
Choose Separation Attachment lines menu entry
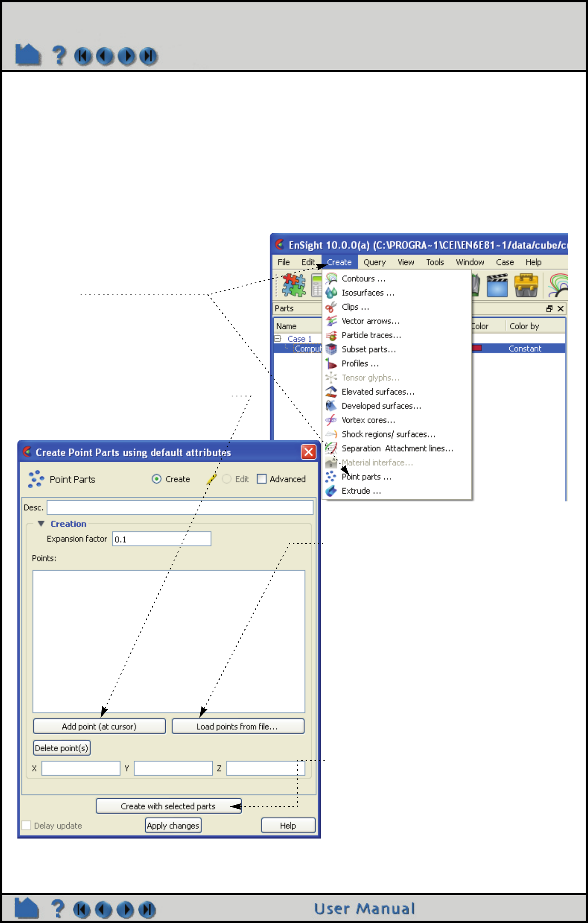[x=397, y=448]
